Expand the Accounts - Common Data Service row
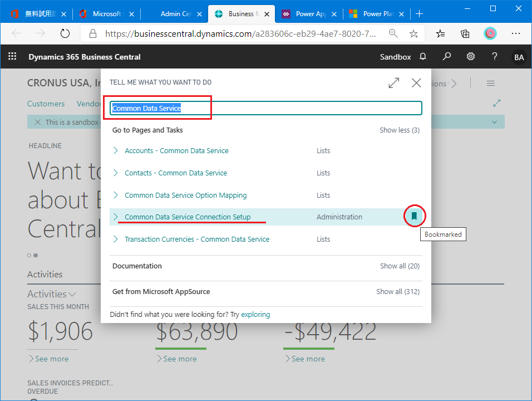Viewport: 532px width, 401px height. [116, 150]
